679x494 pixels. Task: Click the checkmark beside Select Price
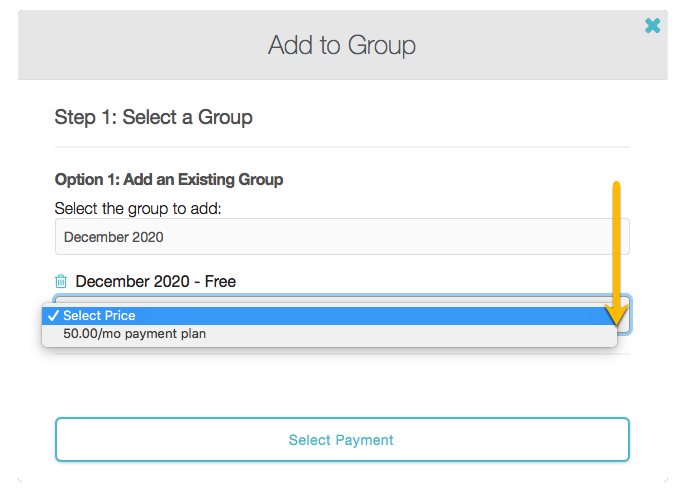(53, 316)
